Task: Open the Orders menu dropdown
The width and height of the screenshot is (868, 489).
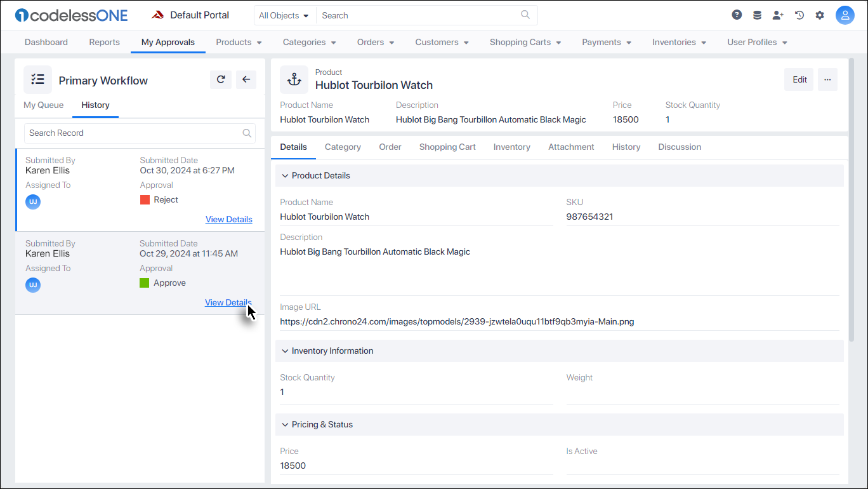Action: (x=376, y=42)
